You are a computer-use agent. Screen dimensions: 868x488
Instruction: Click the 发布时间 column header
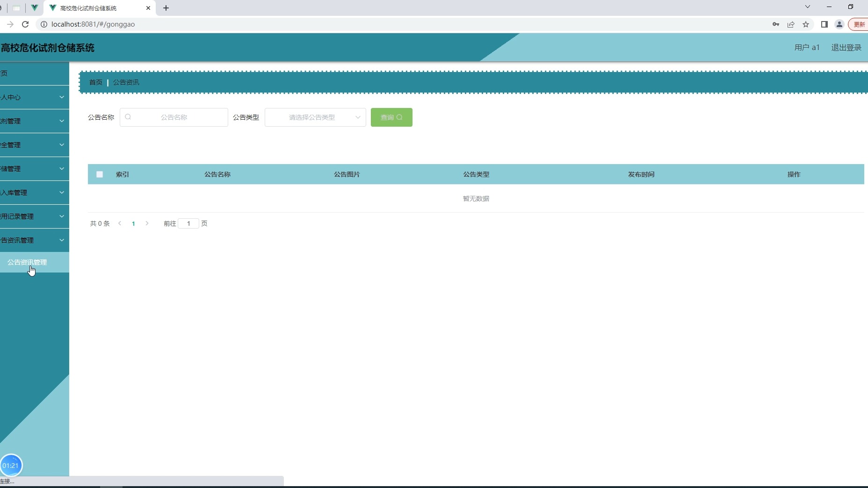click(641, 174)
